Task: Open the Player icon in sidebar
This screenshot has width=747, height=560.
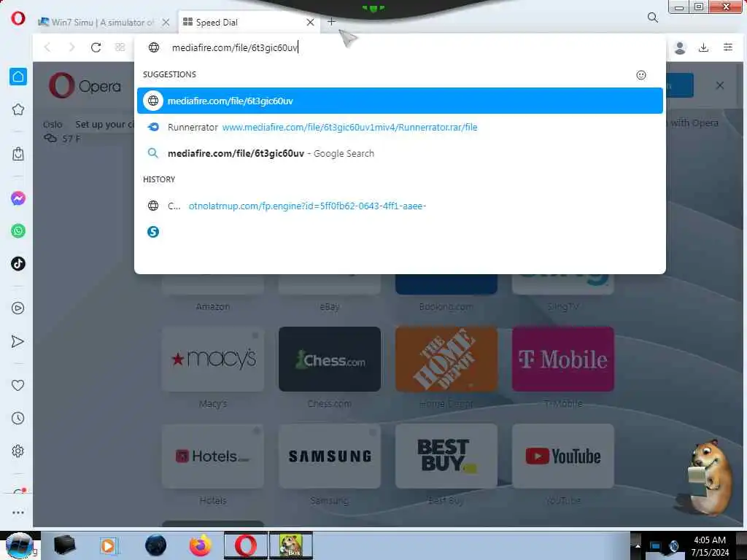Action: point(18,308)
